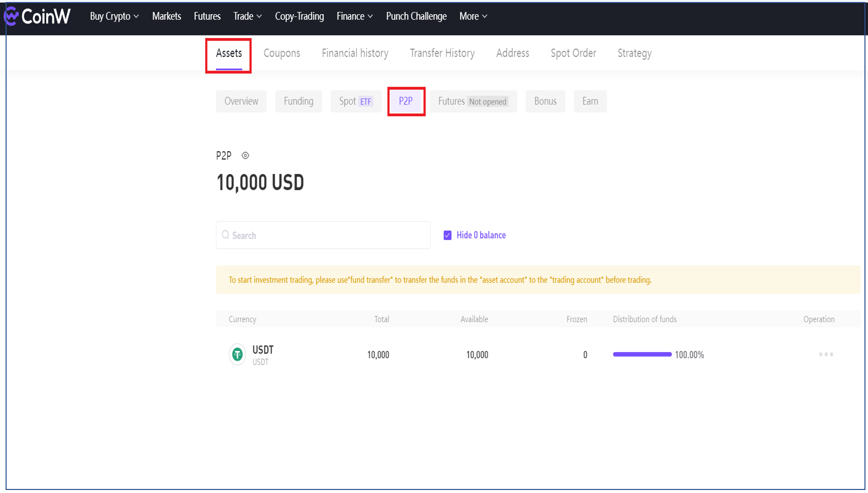Click the USDT currency name

click(263, 350)
